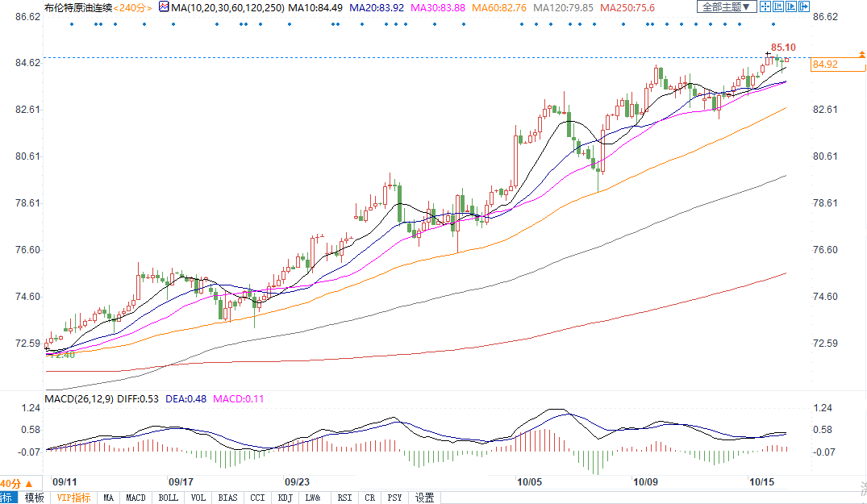
Task: Select the RSI indicator tab
Action: point(344,498)
